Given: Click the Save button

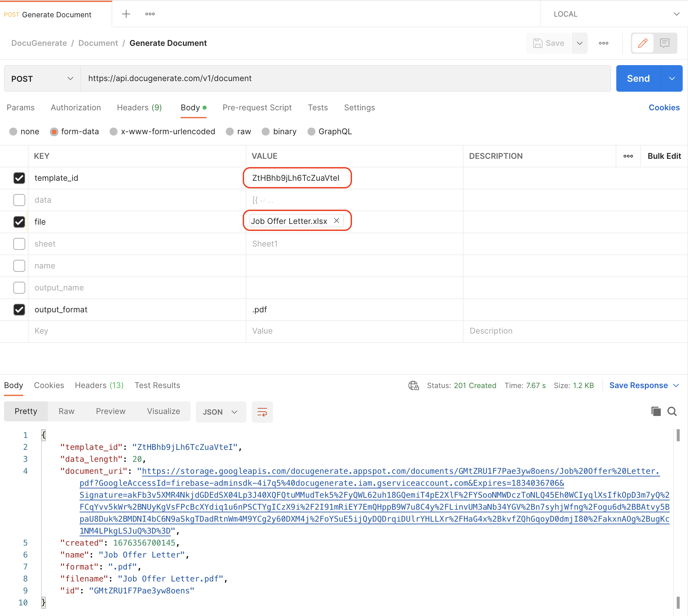Looking at the screenshot, I should point(549,43).
